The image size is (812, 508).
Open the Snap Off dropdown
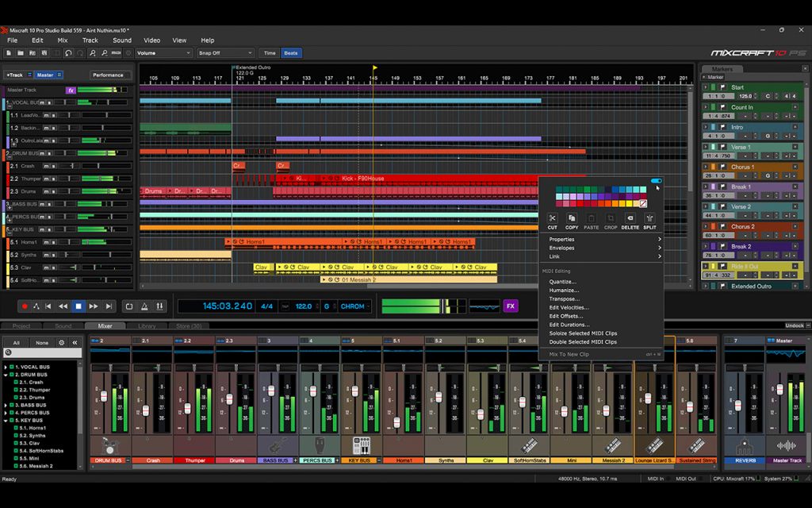tap(225, 53)
